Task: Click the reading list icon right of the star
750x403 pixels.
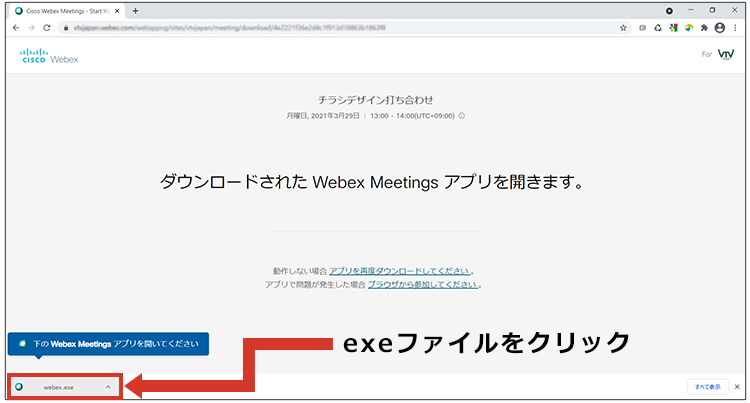Action: point(642,28)
